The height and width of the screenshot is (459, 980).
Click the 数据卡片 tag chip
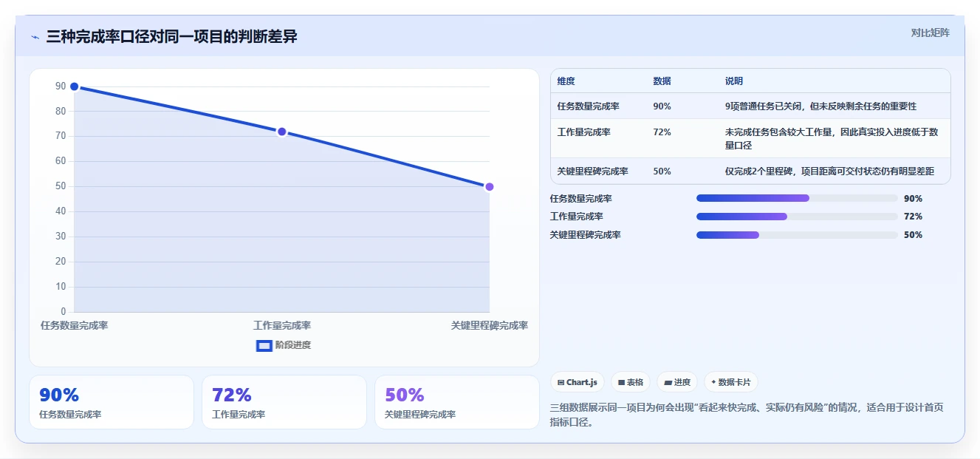(731, 382)
